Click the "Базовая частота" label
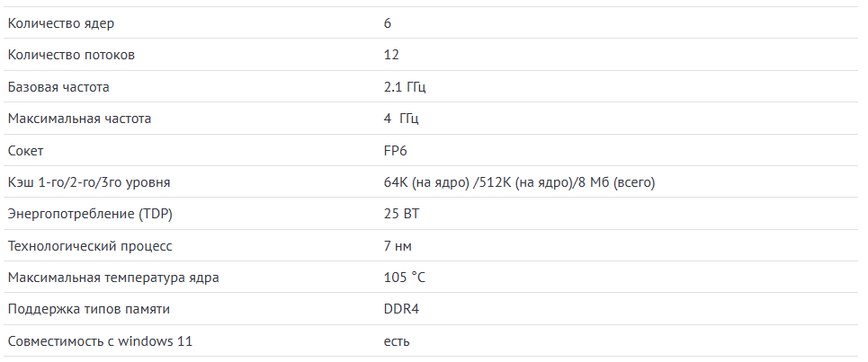Viewport: 868px width, 362px height. coord(58,87)
